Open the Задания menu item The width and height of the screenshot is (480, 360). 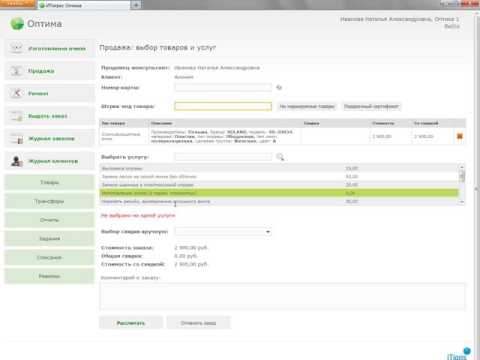49,239
